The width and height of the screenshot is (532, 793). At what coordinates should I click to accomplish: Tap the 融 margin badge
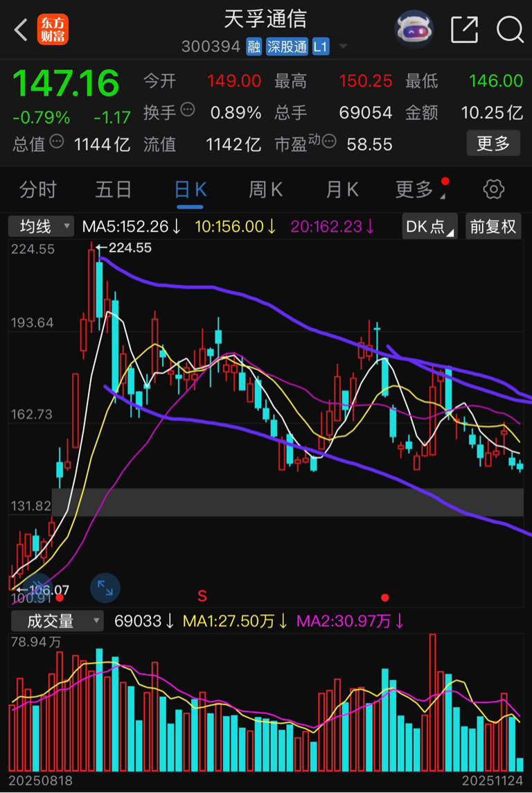[254, 47]
